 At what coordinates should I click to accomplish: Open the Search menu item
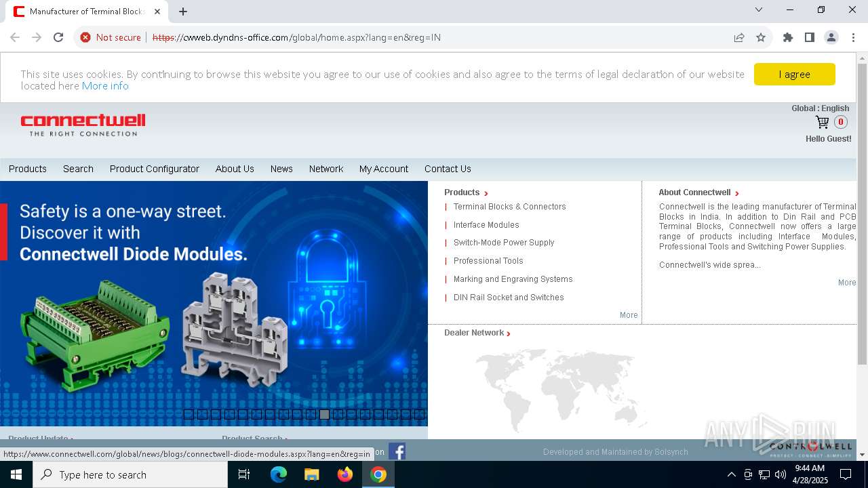(78, 169)
